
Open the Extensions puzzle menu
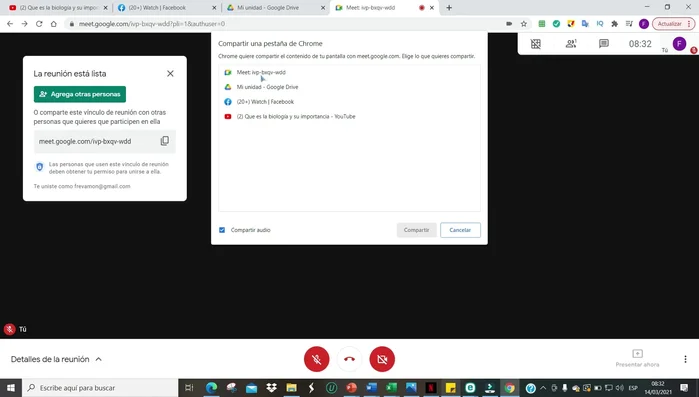coord(614,24)
